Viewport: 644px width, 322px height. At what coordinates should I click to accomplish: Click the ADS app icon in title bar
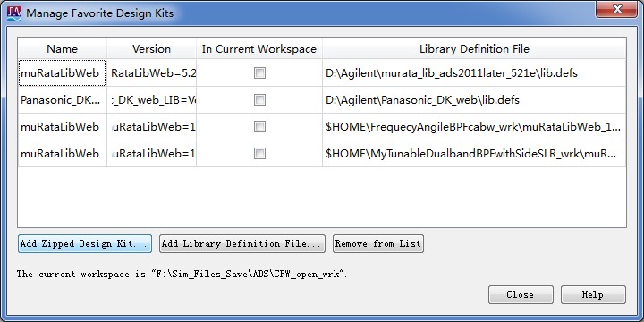point(14,13)
